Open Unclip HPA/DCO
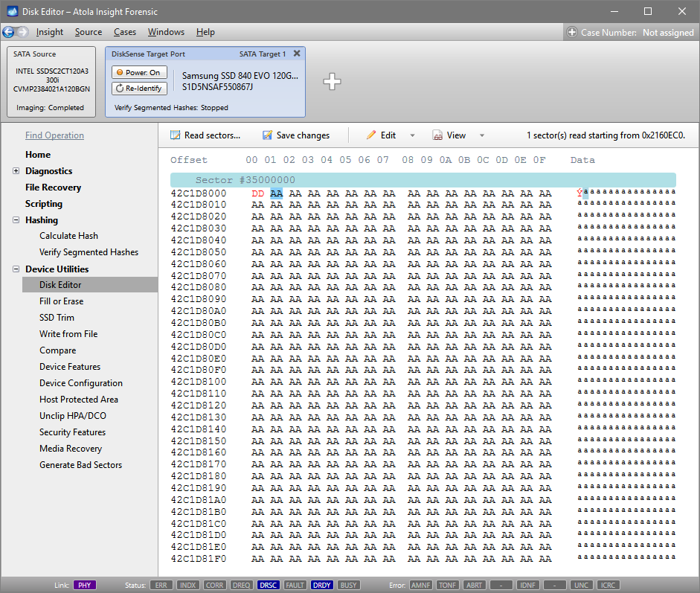The image size is (700, 593). (73, 416)
